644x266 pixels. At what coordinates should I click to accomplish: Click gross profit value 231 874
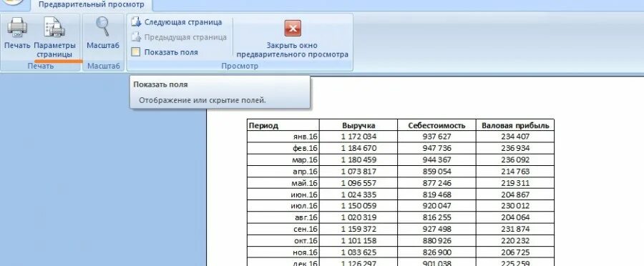tap(515, 229)
